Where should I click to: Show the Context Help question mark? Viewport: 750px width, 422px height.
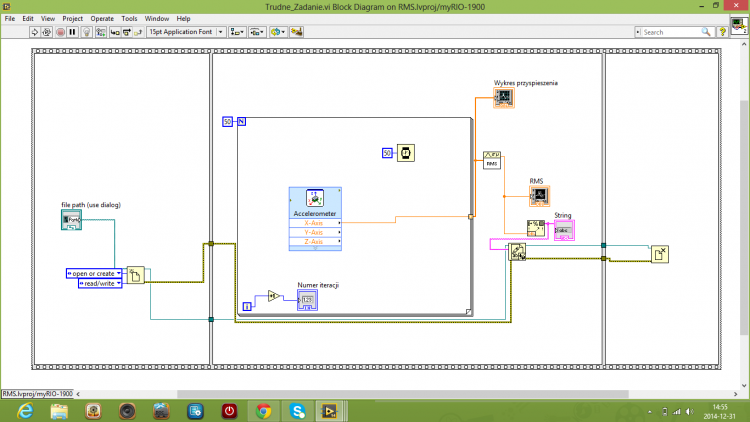coord(723,32)
